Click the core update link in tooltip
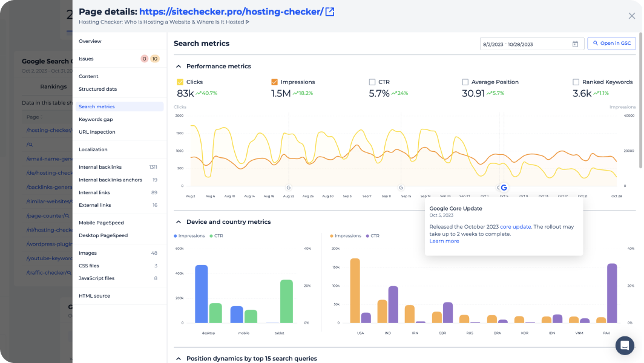644x363 pixels. click(x=516, y=227)
